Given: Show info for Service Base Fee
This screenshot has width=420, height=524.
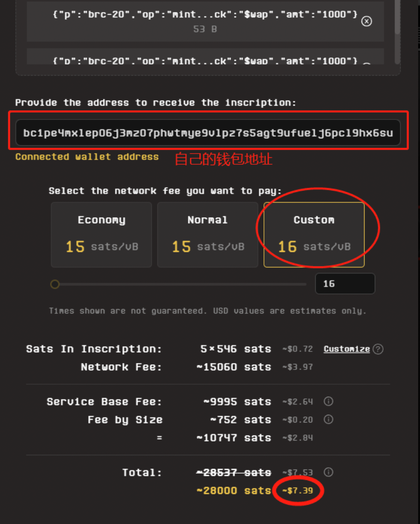Looking at the screenshot, I should point(328,401).
